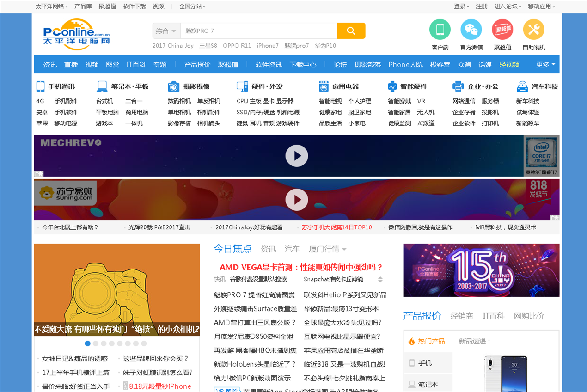Viewport: 587px width, 392px height.
Task: Click the Suning 苏宁易购 logo on banner
Action: click(66, 193)
